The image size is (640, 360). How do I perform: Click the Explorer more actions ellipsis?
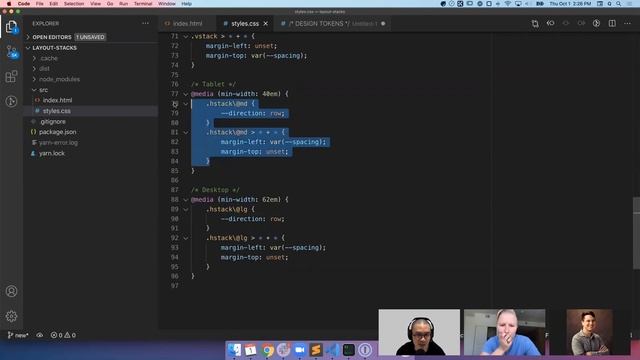[145, 24]
